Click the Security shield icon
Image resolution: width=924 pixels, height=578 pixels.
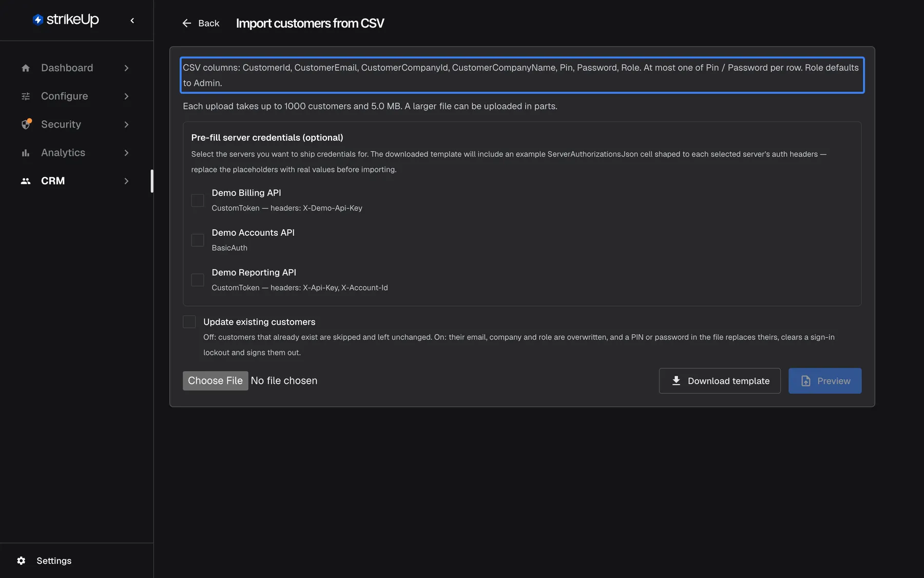pyautogui.click(x=26, y=124)
